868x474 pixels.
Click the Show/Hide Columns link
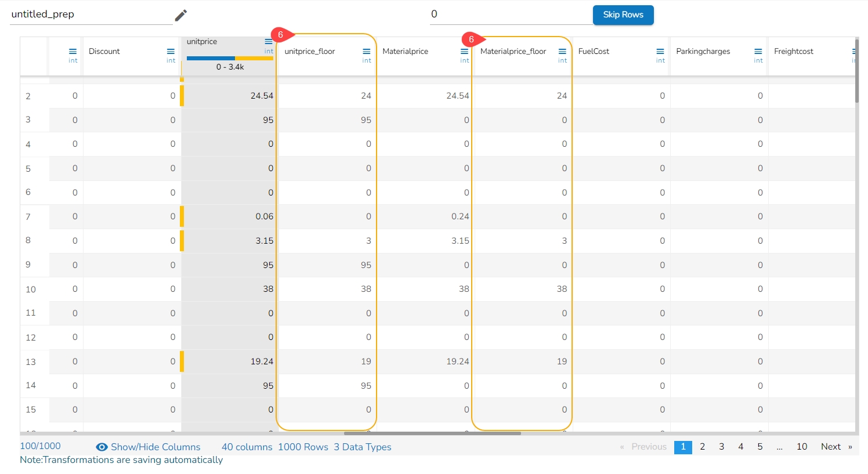pos(155,447)
